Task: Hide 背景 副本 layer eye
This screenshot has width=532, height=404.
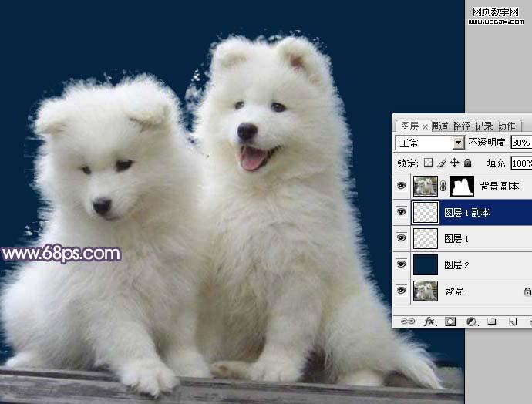Action: coord(402,186)
